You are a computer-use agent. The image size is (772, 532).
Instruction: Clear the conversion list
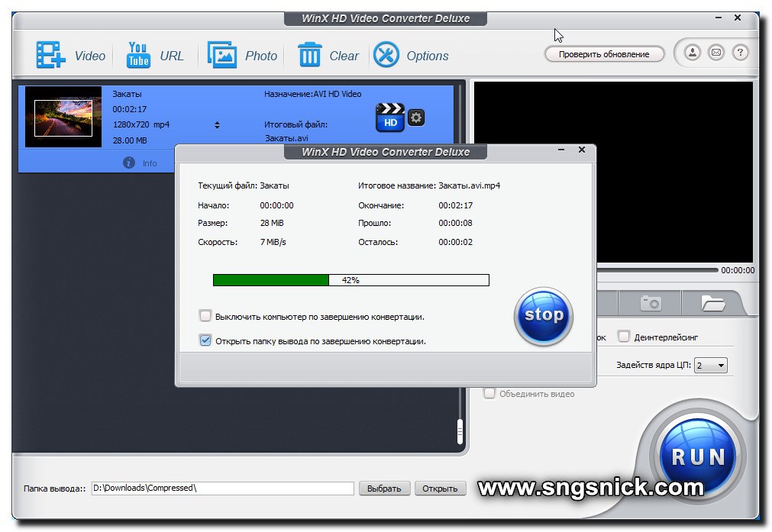(327, 54)
